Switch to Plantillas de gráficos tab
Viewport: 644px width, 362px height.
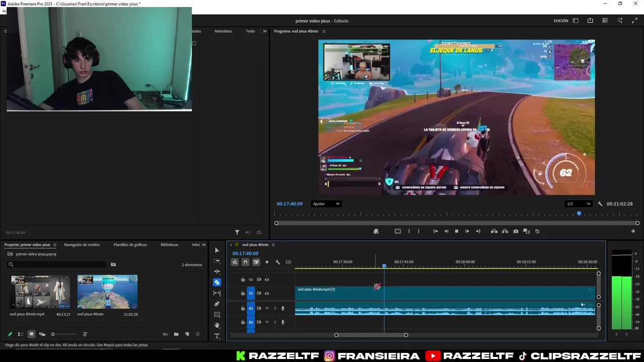click(130, 245)
